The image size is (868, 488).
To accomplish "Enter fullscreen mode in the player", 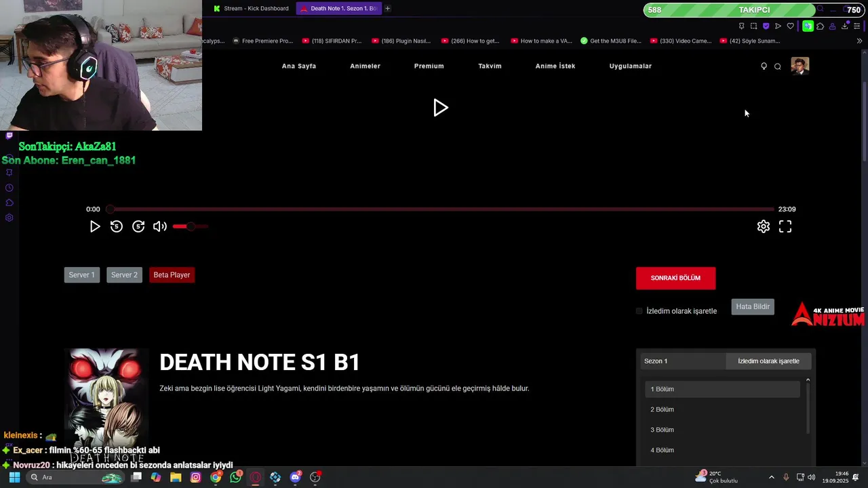I will pos(785,226).
